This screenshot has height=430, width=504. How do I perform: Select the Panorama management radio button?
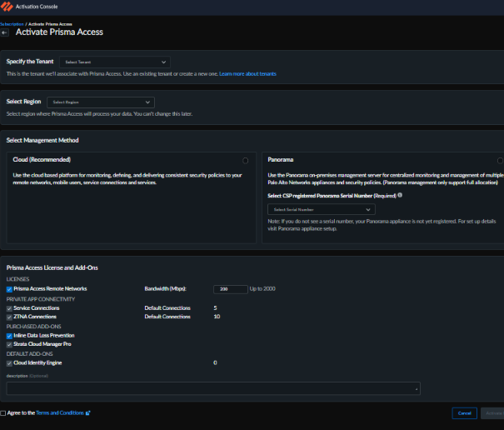pos(500,160)
